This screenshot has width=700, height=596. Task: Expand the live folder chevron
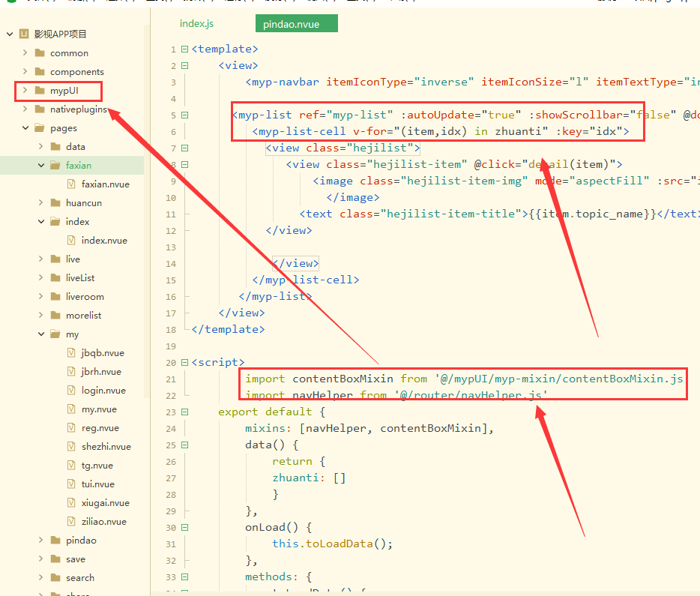tap(41, 259)
